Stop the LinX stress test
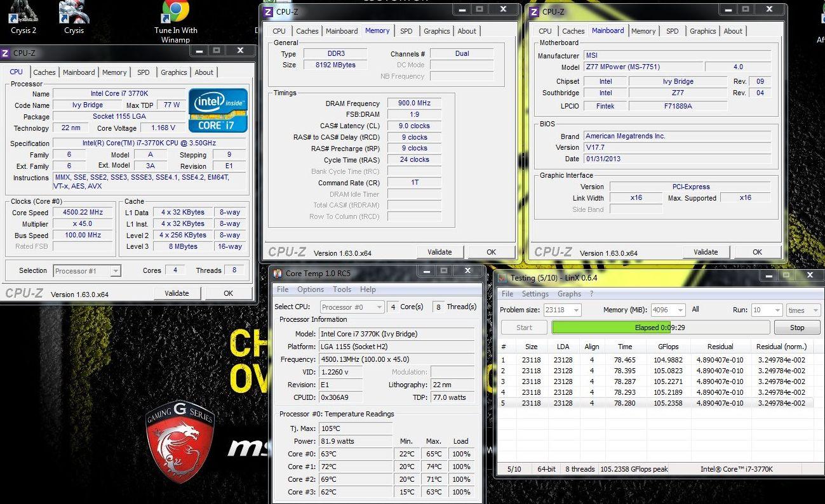Image resolution: width=825 pixels, height=504 pixels. [x=797, y=328]
